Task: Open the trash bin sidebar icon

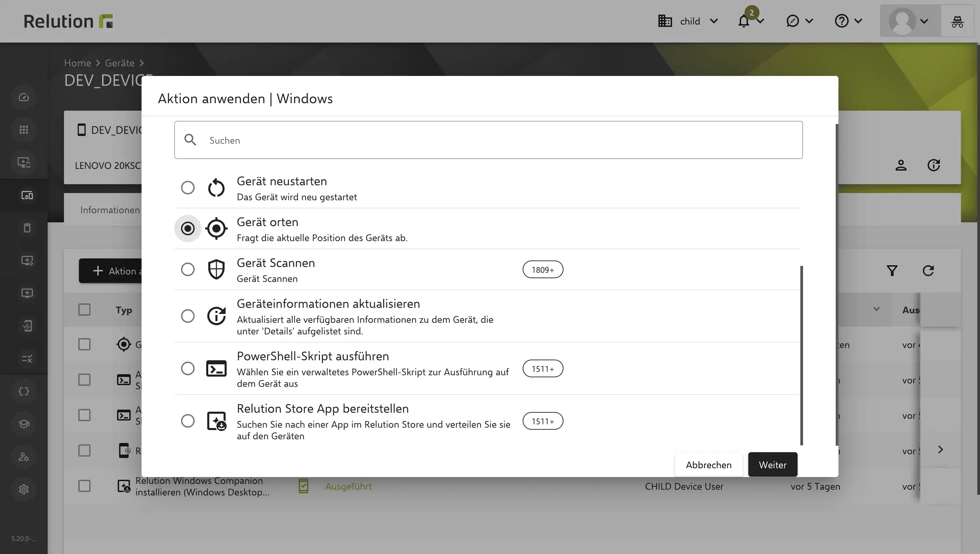Action: click(27, 228)
